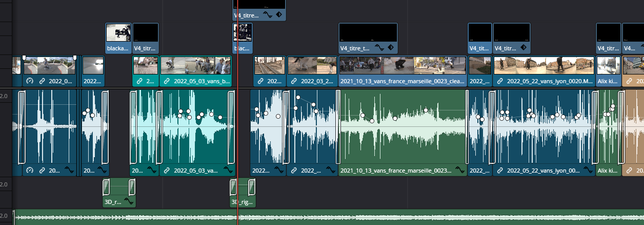Toggle keyframe diamond on V4_titre_t title clip
The image size is (644, 225).
click(x=390, y=48)
